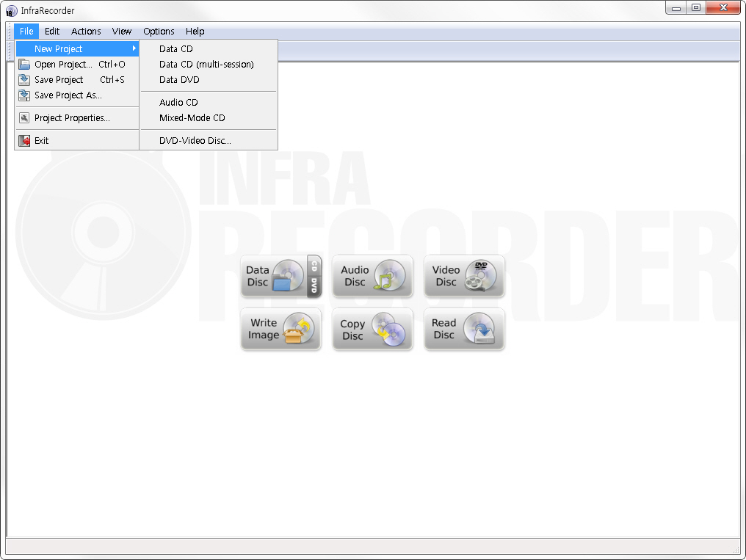Expand the New Project submenu arrow
Viewport: 746px width, 560px height.
click(x=134, y=48)
